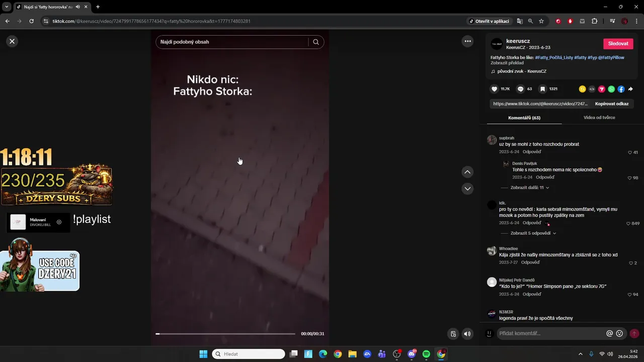Open Discord from the taskbar
This screenshot has height=362, width=644.
412,354
